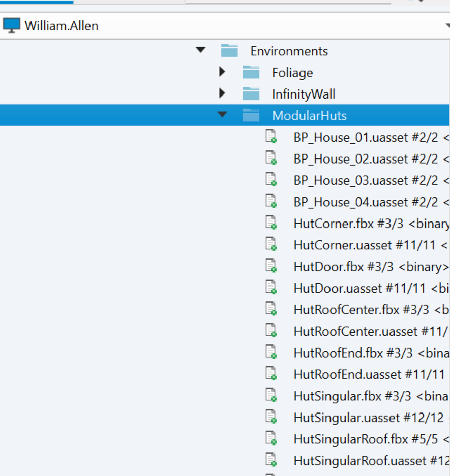Collapse the Environments folder
This screenshot has width=450, height=476.
[200, 50]
